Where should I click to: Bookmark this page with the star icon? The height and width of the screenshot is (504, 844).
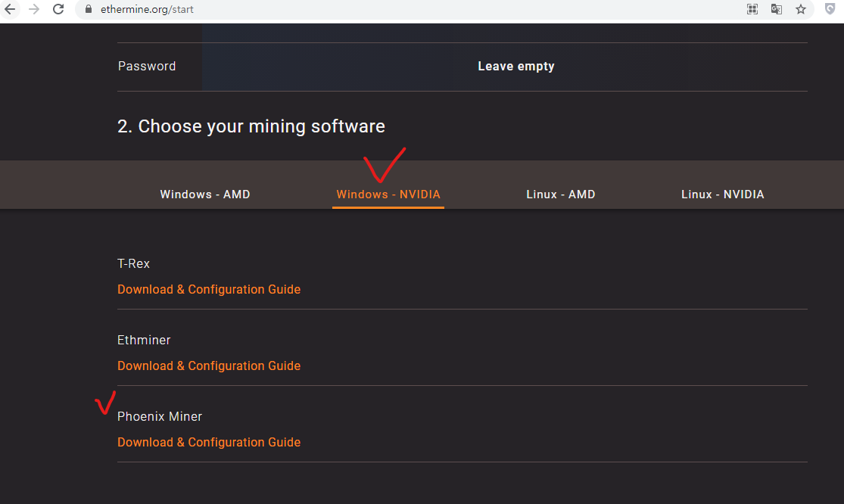[x=801, y=9]
